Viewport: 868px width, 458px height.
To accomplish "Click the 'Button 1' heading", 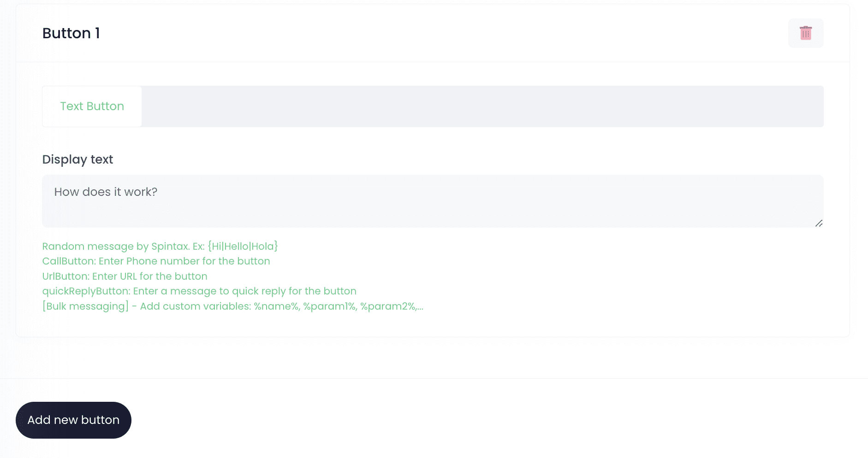I will coord(71,33).
